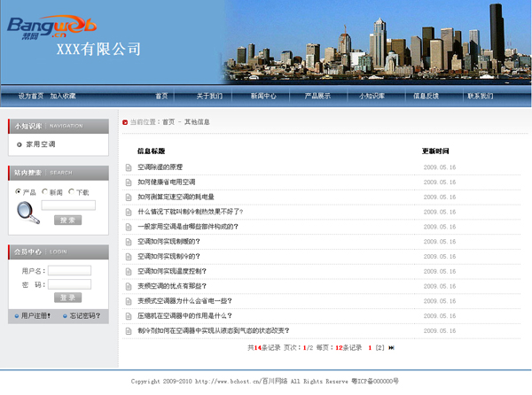Click the bullet icon beside 家用空调
The width and height of the screenshot is (532, 395).
(19, 143)
